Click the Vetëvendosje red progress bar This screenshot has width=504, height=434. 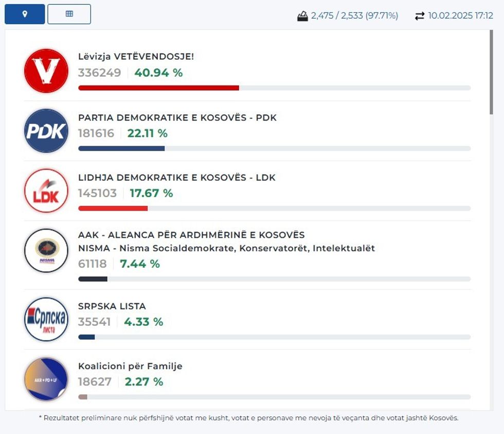tap(158, 88)
